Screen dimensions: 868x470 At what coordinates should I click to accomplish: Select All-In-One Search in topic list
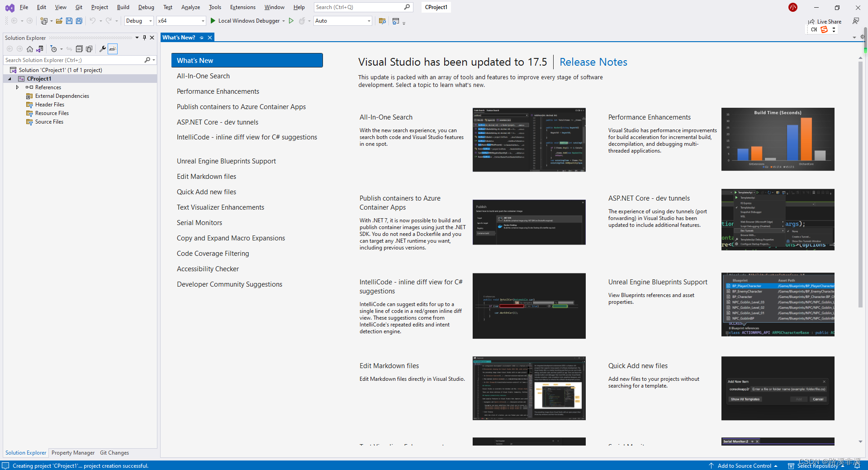point(203,76)
